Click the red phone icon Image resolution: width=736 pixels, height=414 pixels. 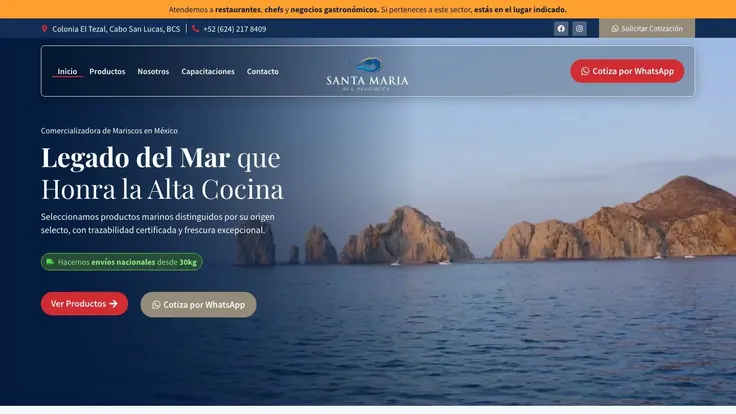[x=195, y=29]
